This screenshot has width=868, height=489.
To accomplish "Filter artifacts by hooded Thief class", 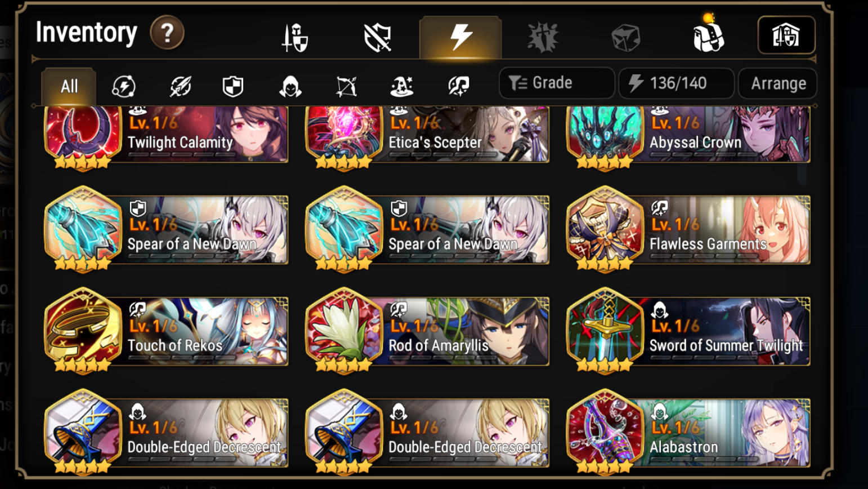I will pos(290,86).
